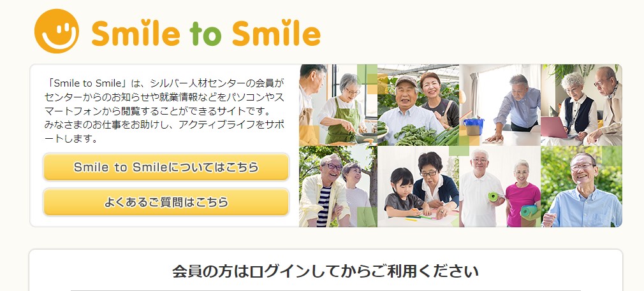Select photo of couple holding yoga mats
644x291 pixels.
500,187
